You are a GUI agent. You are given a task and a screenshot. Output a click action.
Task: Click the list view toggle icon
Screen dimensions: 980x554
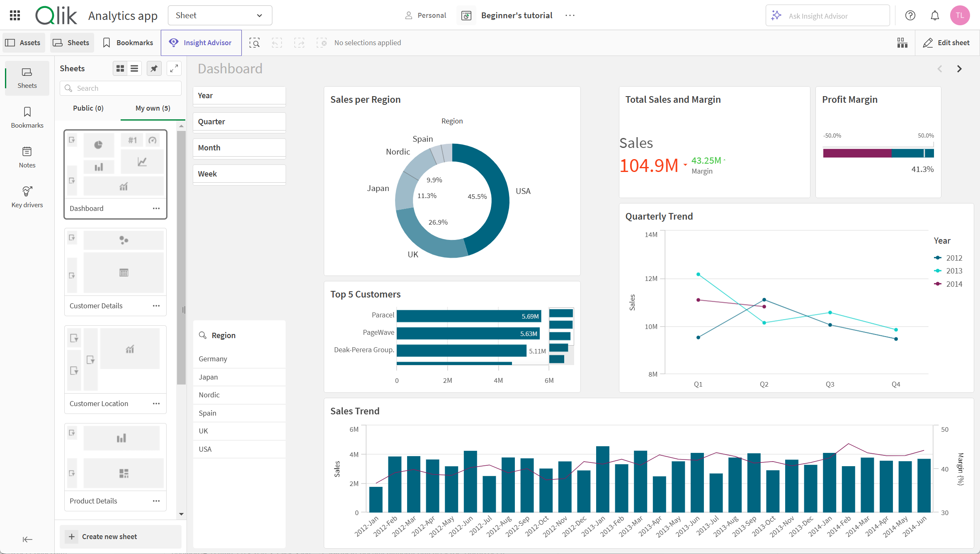134,69
